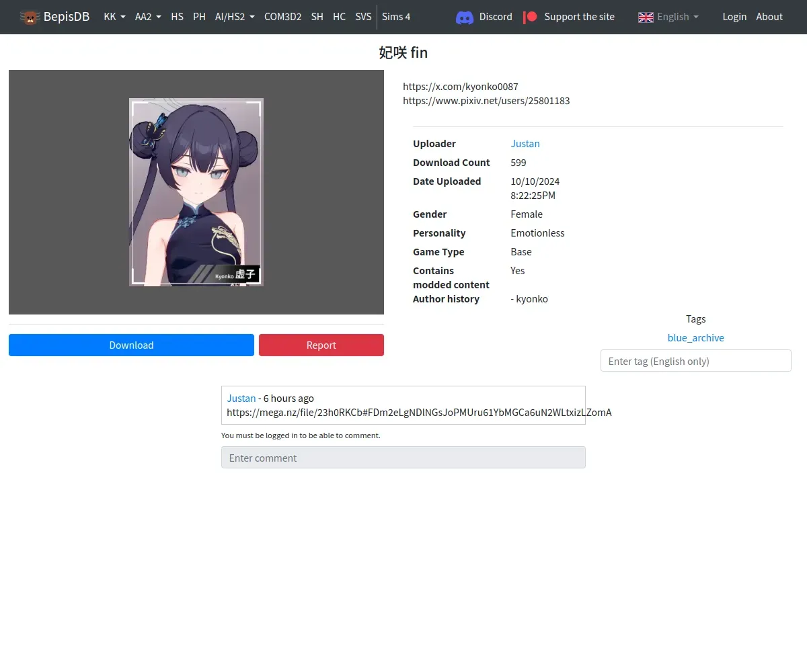Open the About page
Screen dimensions: 807x672
coord(769,17)
